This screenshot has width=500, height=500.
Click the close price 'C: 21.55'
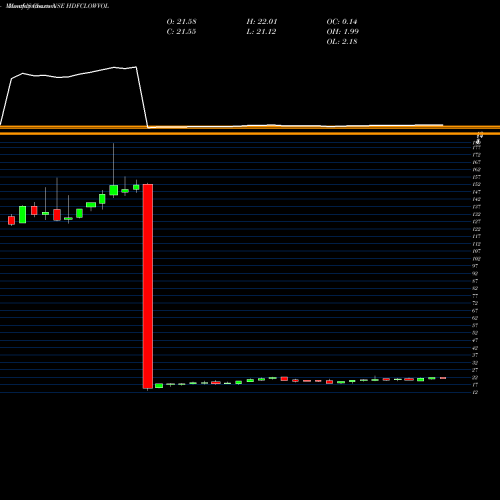click(x=181, y=31)
